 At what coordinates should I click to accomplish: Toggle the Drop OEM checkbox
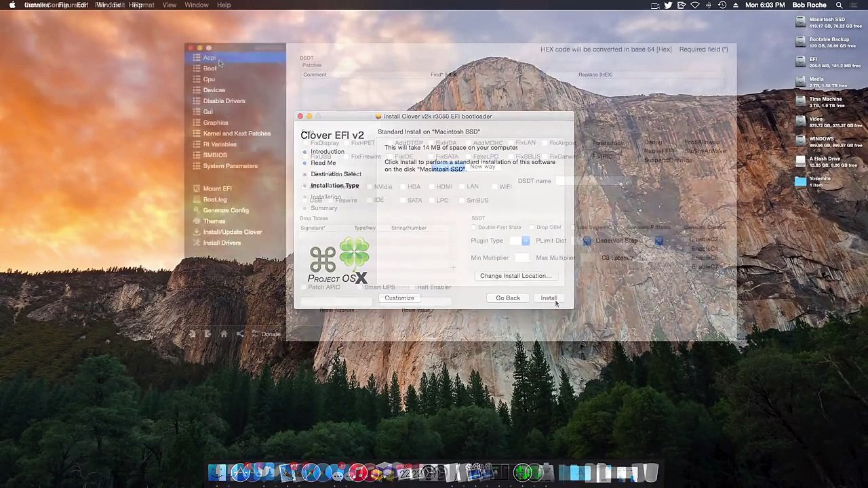click(x=532, y=228)
